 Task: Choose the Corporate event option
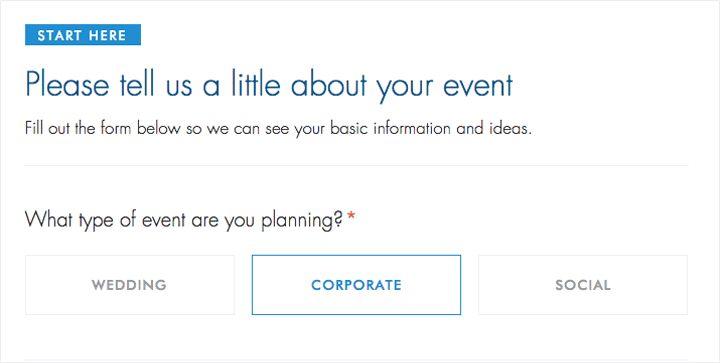click(356, 285)
